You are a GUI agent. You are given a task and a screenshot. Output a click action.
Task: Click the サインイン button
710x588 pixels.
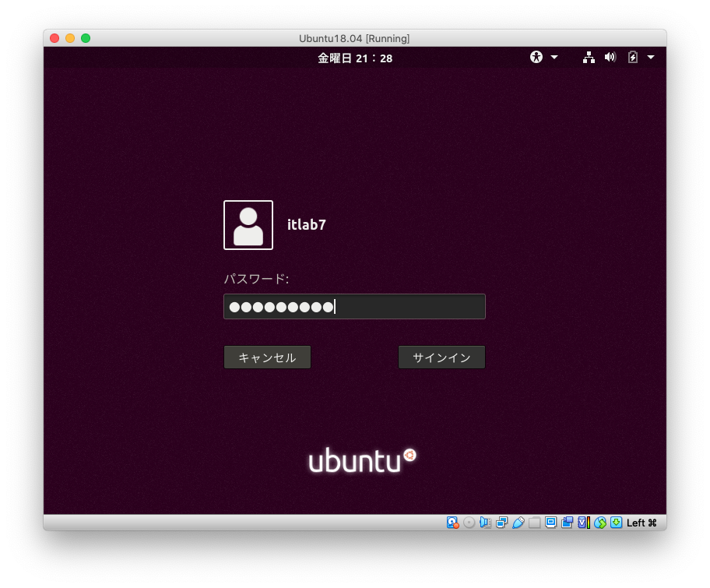click(441, 357)
